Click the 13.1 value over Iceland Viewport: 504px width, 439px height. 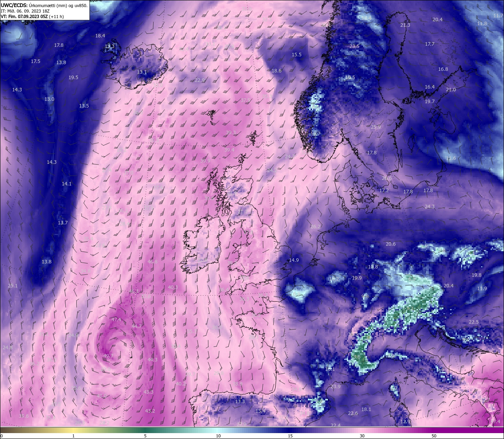142,72
